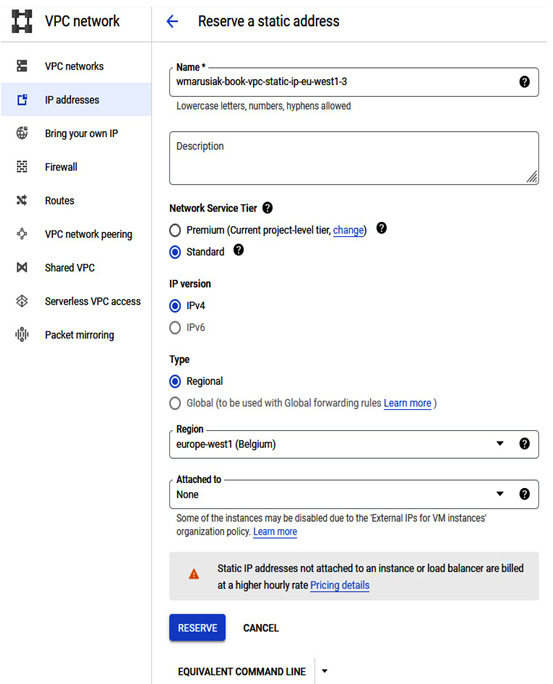The width and height of the screenshot is (553, 684).
Task: Click the back arrow next to Reserve a static address
Action: pyautogui.click(x=173, y=21)
